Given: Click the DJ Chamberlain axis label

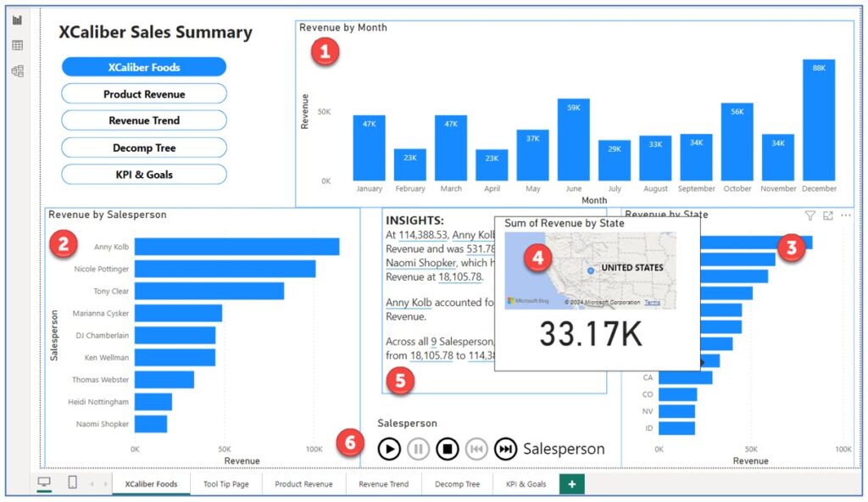Looking at the screenshot, I should tap(103, 335).
